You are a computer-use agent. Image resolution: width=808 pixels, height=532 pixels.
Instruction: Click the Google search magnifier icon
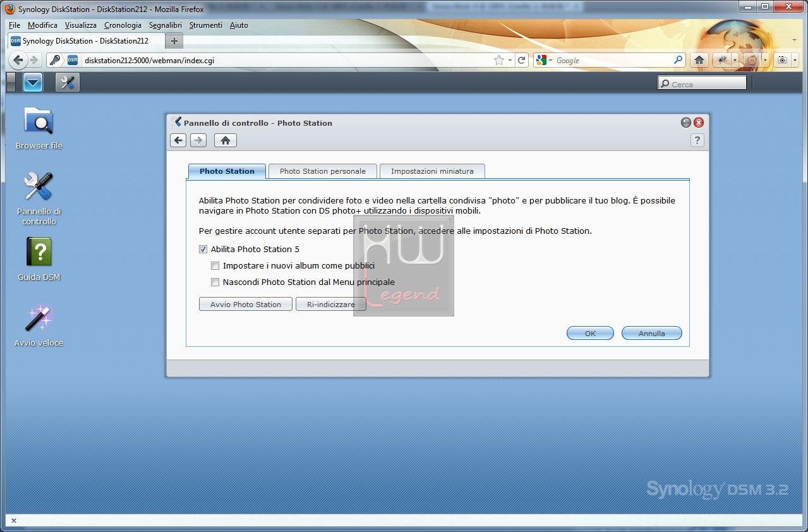click(x=678, y=60)
